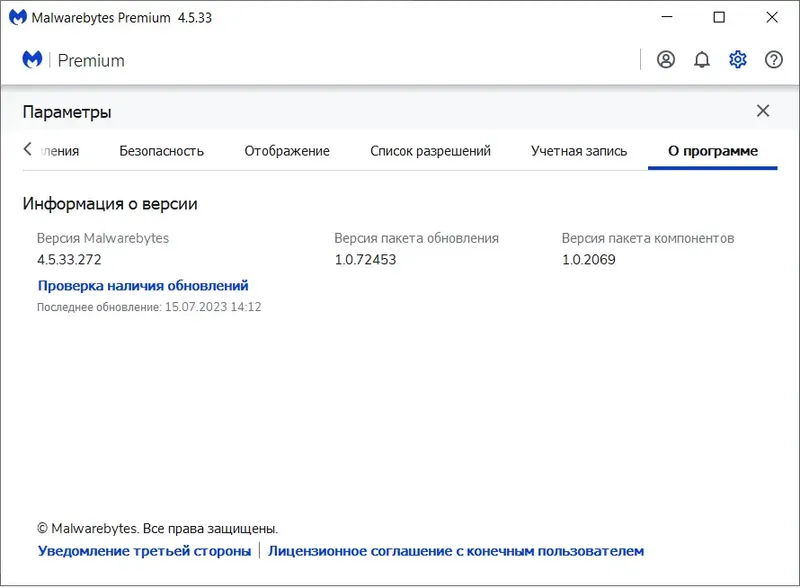The width and height of the screenshot is (800, 588).
Task: Open the Отображение tab
Action: (287, 151)
